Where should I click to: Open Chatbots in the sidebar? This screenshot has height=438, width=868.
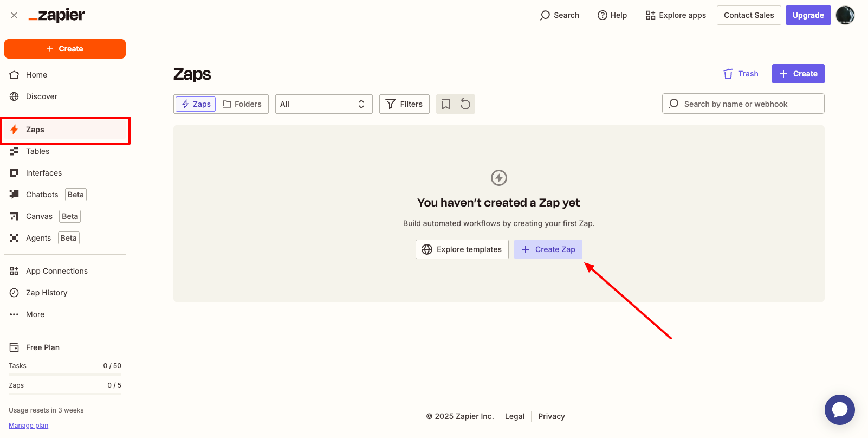click(x=65, y=195)
